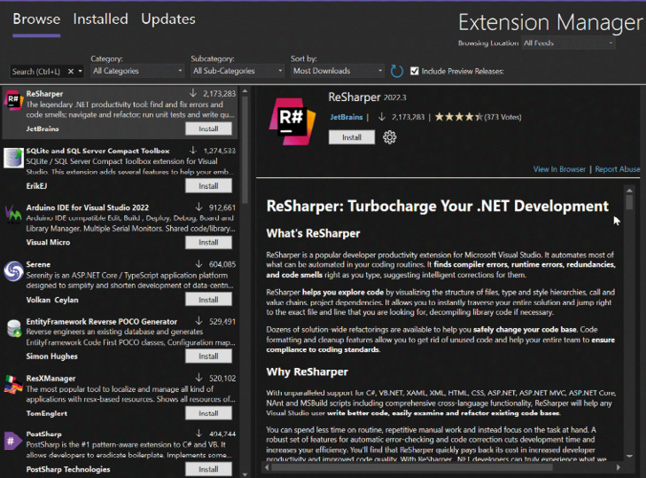Image resolution: width=646 pixels, height=478 pixels.
Task: Open the All Sub-Categories dropdown
Action: point(238,71)
